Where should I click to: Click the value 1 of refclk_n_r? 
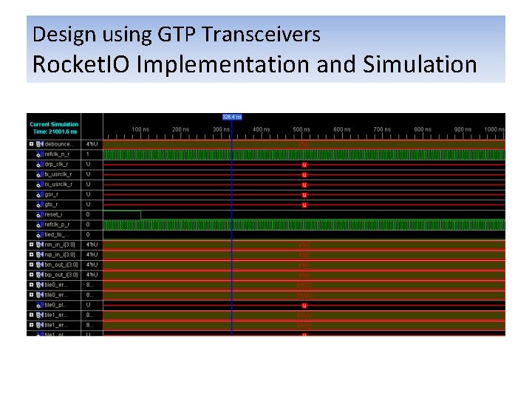click(x=88, y=154)
